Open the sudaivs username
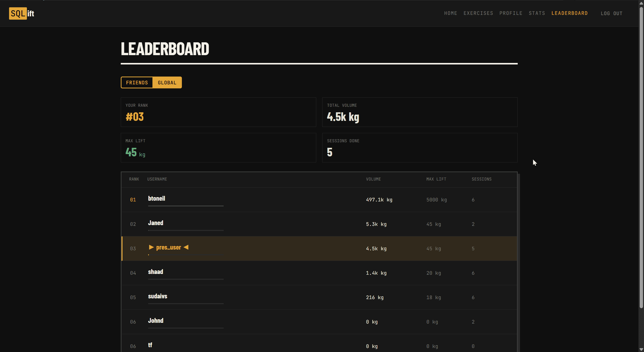The height and width of the screenshot is (352, 644). [157, 296]
